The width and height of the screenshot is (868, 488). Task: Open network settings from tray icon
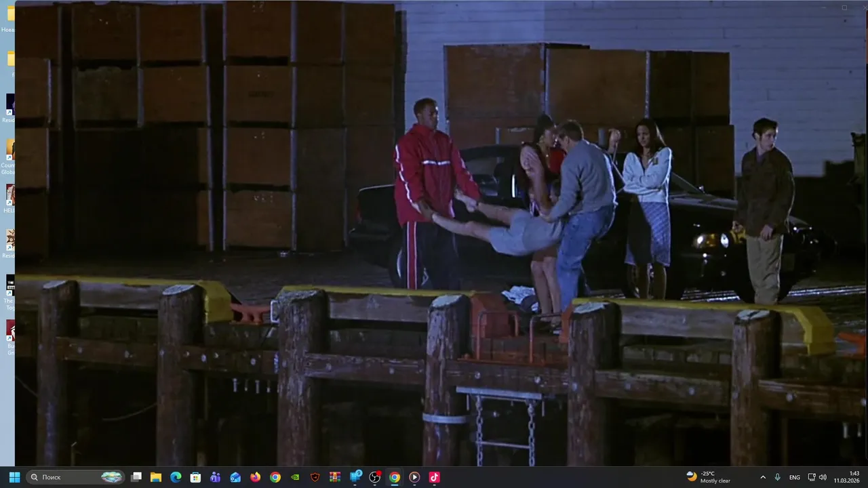pyautogui.click(x=812, y=477)
